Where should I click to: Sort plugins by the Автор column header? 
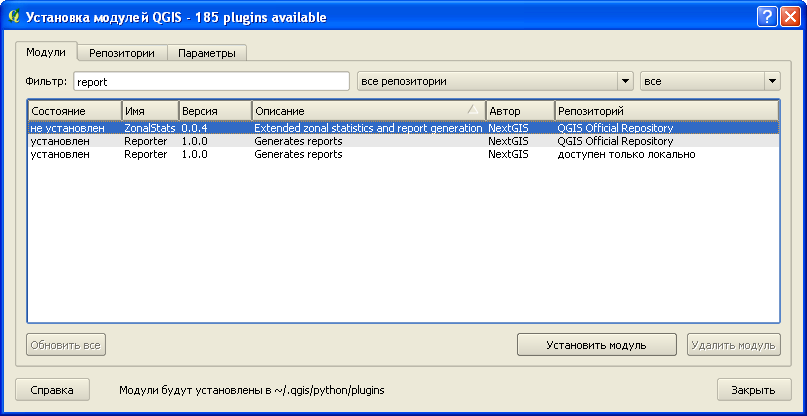[x=519, y=110]
